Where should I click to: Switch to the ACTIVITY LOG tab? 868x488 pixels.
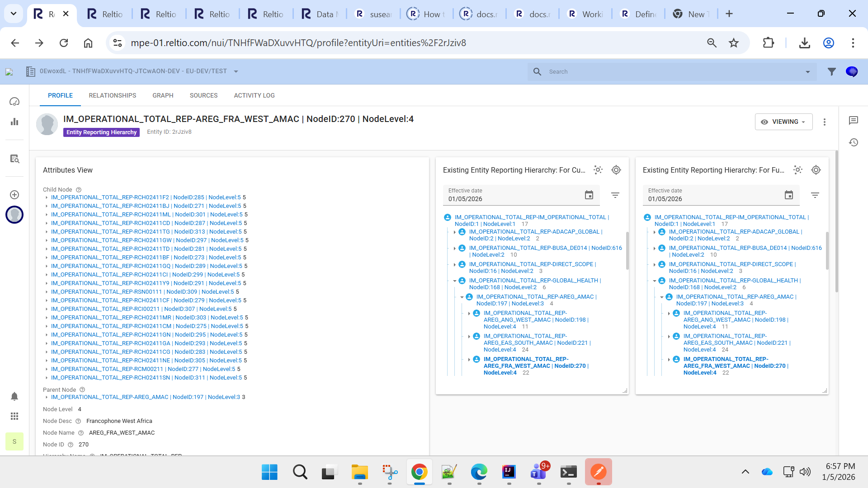[x=254, y=95]
